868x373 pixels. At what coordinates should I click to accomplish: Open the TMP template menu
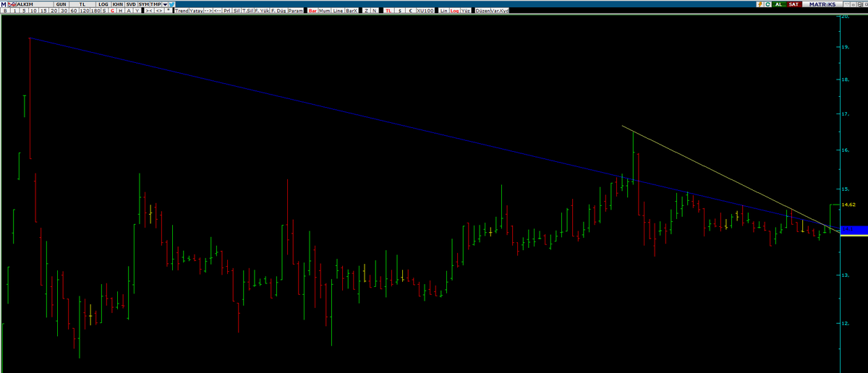[156, 4]
